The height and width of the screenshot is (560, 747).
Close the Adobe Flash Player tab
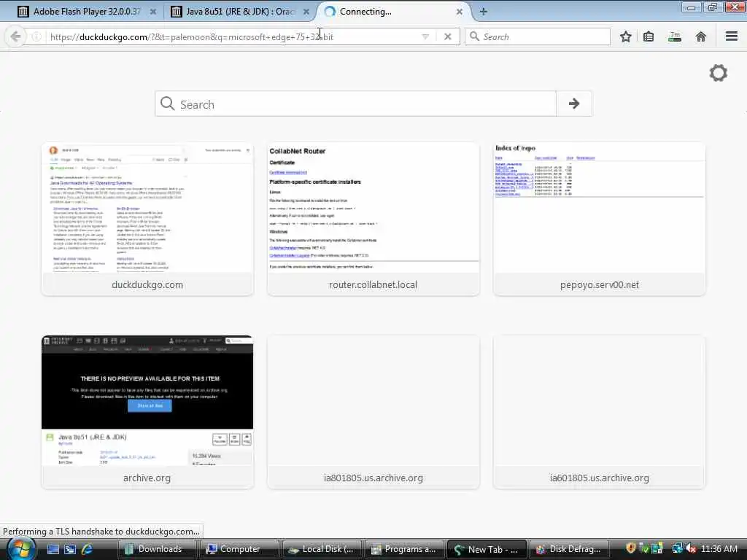[153, 12]
